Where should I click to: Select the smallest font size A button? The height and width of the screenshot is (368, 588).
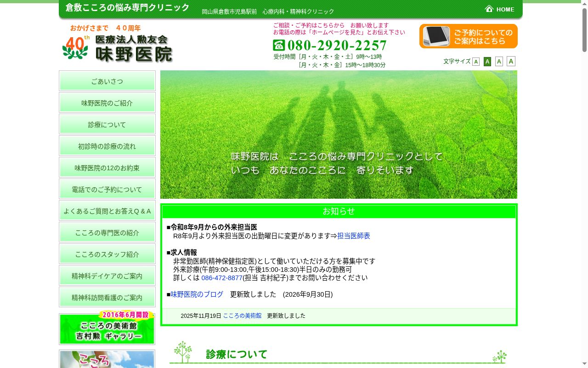(476, 62)
